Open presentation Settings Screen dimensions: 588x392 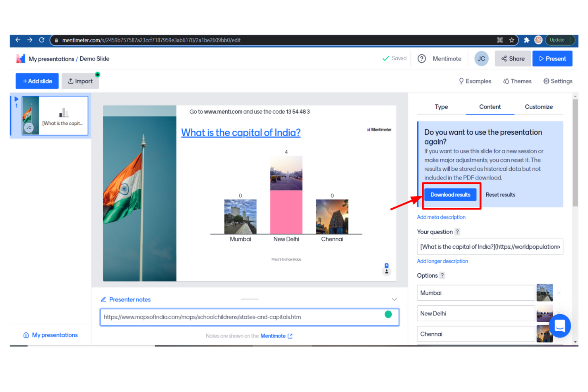558,81
